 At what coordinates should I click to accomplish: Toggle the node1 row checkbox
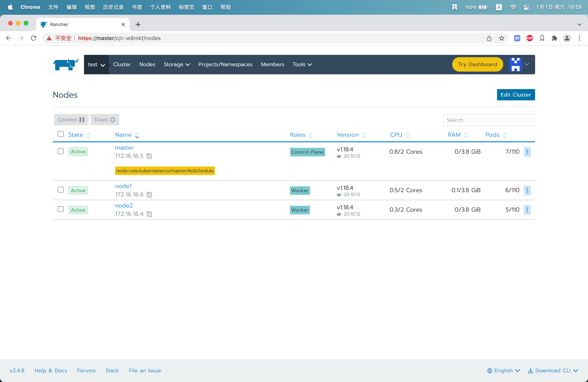tap(60, 190)
